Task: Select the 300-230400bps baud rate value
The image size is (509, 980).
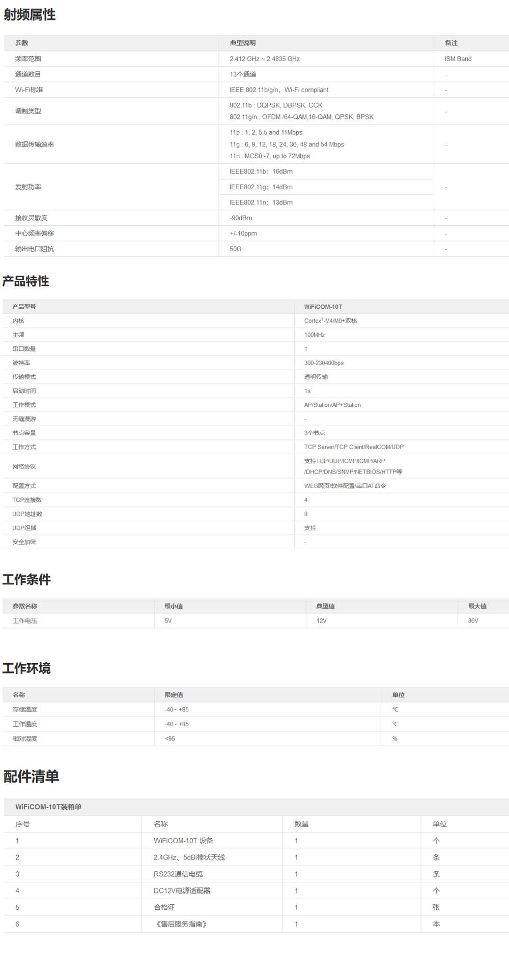Action: [x=324, y=363]
